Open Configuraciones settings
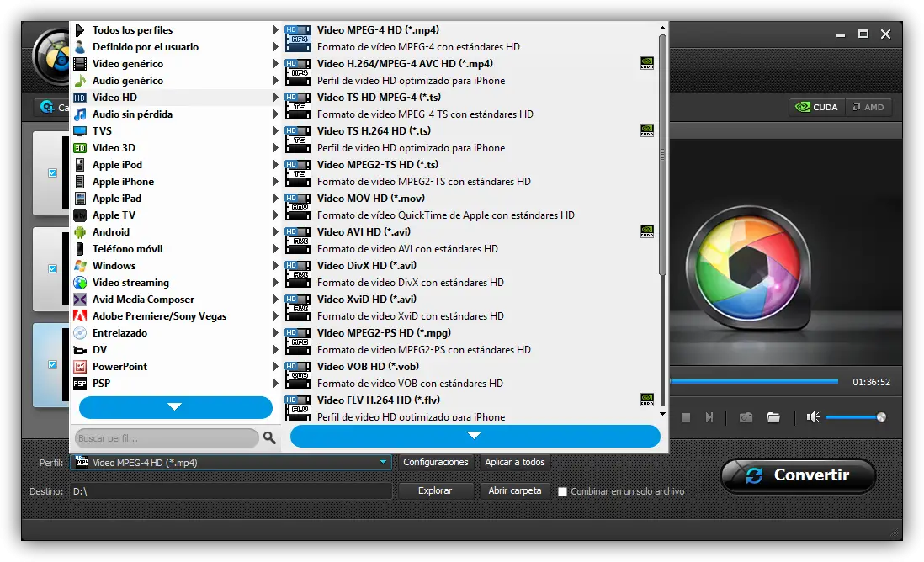This screenshot has height=562, width=924. (x=435, y=462)
